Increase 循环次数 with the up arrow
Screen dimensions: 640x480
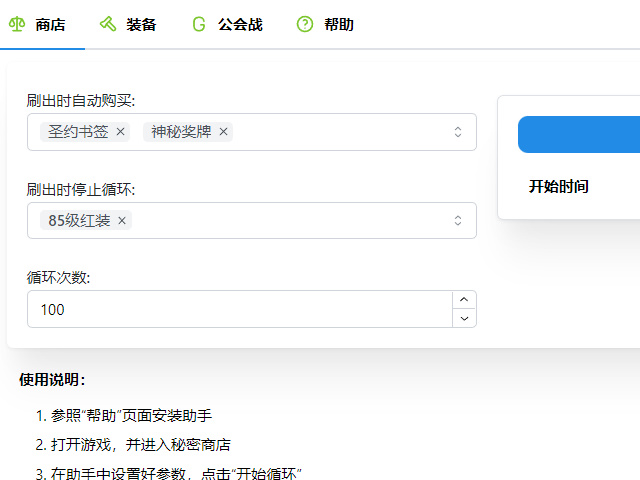pyautogui.click(x=463, y=300)
